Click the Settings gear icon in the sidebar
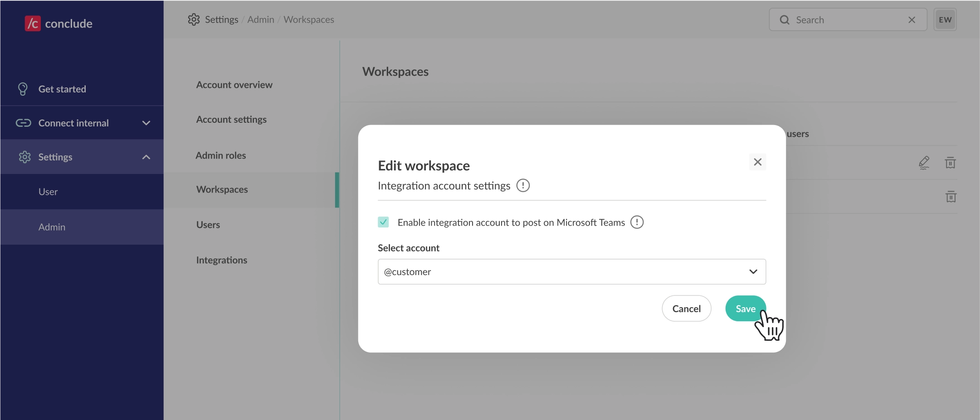This screenshot has width=980, height=420. click(x=24, y=157)
